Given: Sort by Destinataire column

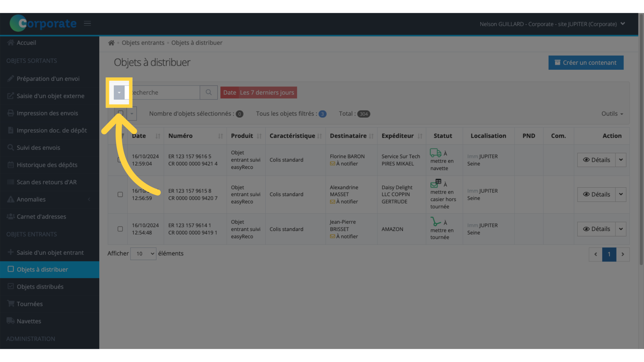Looking at the screenshot, I should (351, 136).
